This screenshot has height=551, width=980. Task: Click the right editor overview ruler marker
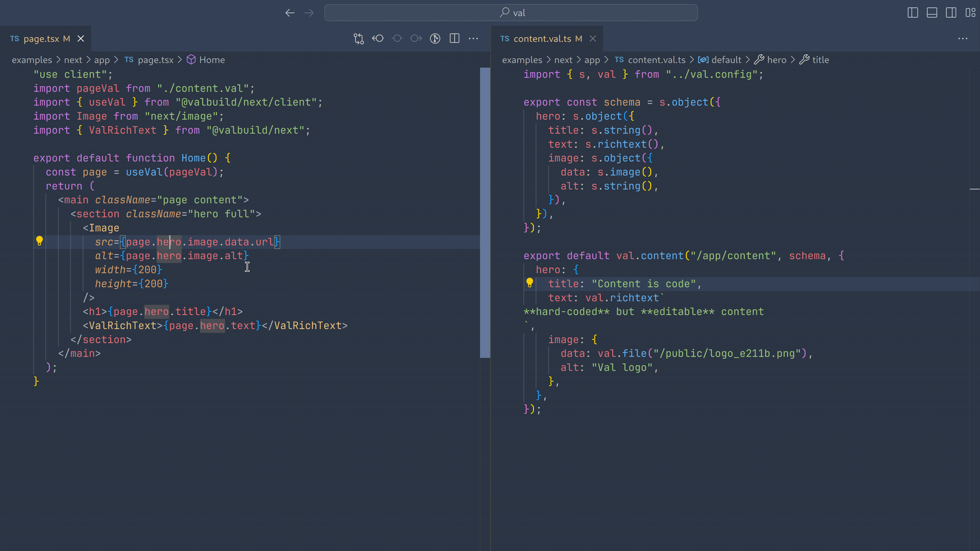(974, 189)
